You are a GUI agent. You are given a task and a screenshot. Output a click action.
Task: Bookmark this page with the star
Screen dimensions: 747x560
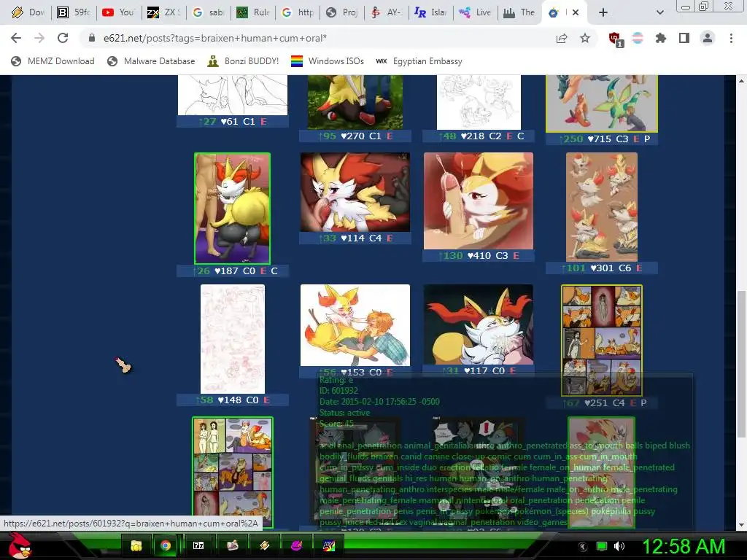[585, 38]
